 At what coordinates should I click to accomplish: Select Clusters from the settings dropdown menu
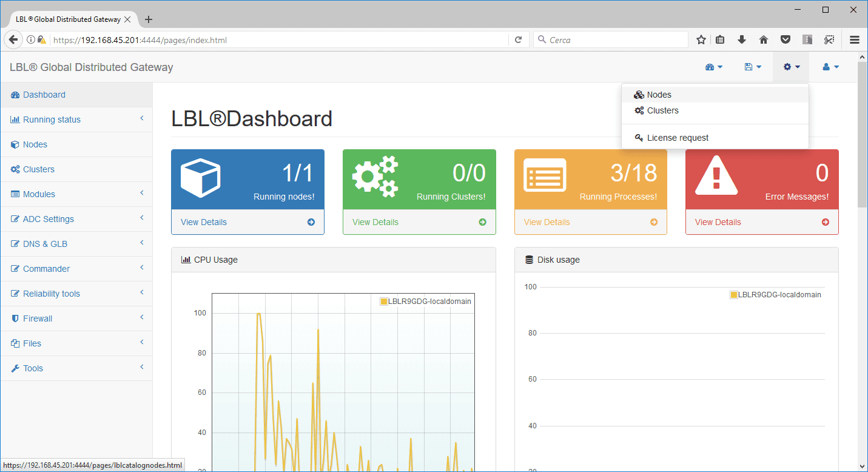click(x=662, y=110)
